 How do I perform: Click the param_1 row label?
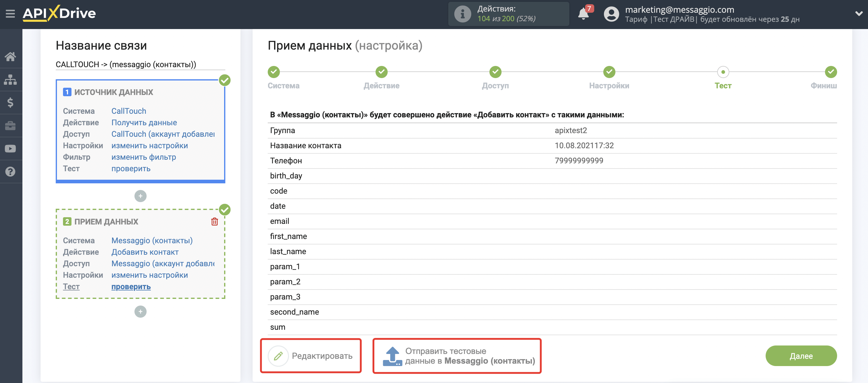pyautogui.click(x=285, y=267)
